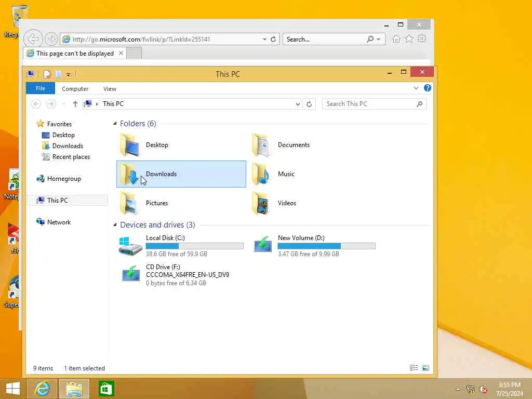Show hidden tray icons arrow
The height and width of the screenshot is (399, 532).
pos(458,389)
